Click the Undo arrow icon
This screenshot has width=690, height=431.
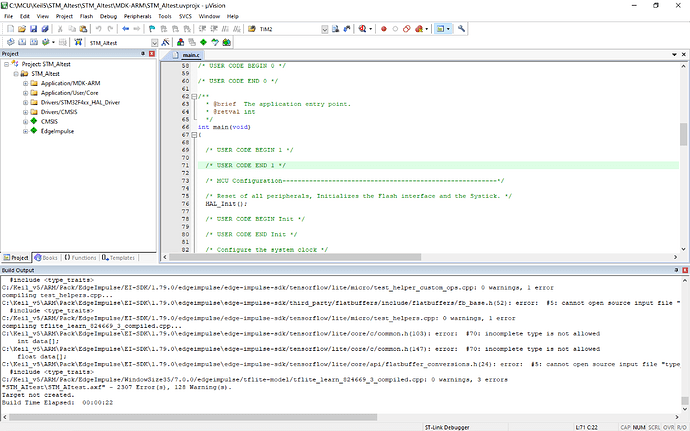99,29
